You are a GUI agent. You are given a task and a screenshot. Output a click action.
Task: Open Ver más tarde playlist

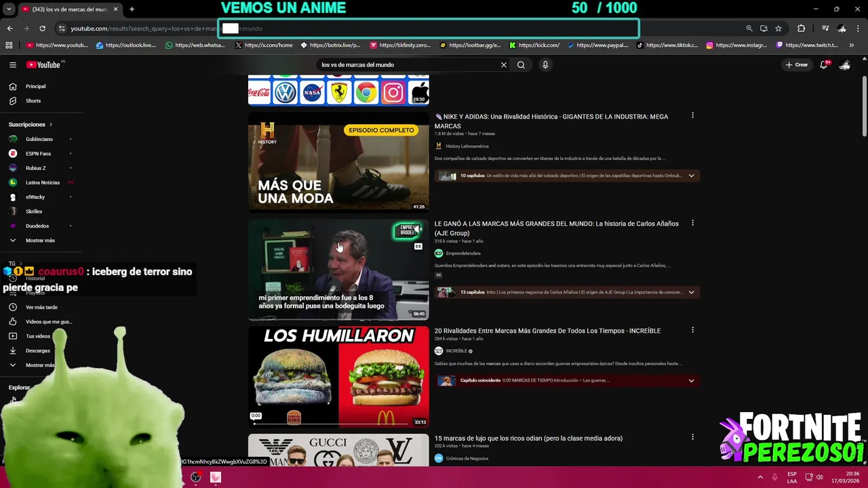pyautogui.click(x=41, y=307)
